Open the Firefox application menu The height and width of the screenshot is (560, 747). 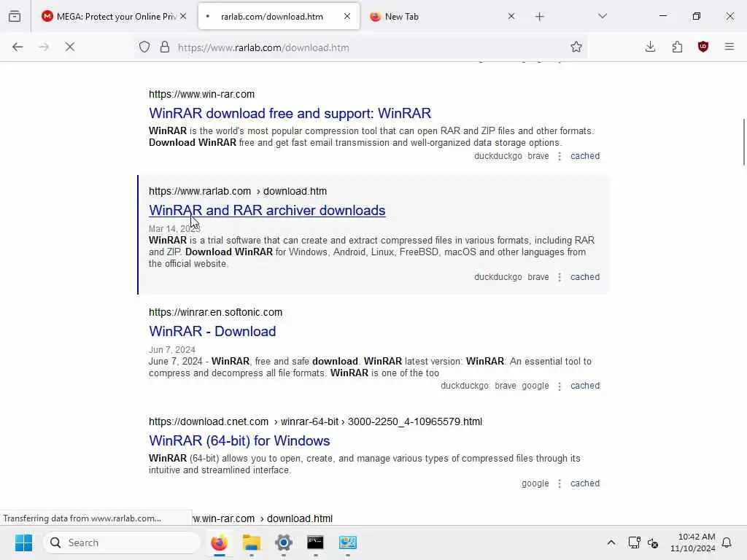click(x=729, y=47)
